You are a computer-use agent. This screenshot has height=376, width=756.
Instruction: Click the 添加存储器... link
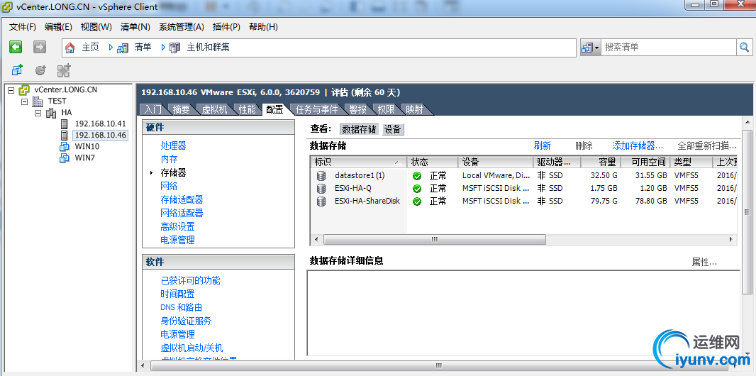tap(638, 146)
